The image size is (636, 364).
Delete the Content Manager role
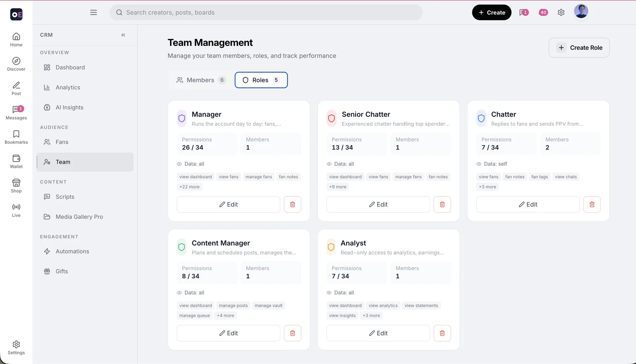point(293,333)
